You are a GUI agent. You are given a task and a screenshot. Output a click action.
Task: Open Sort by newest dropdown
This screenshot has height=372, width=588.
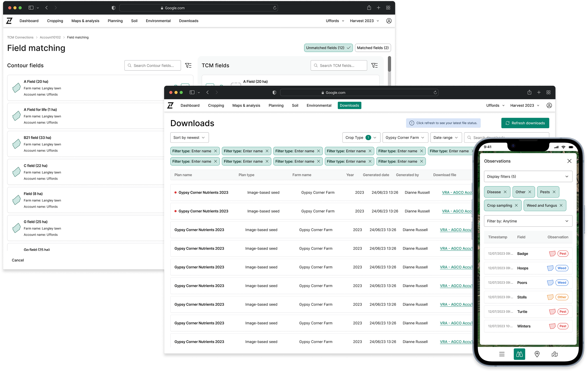189,137
